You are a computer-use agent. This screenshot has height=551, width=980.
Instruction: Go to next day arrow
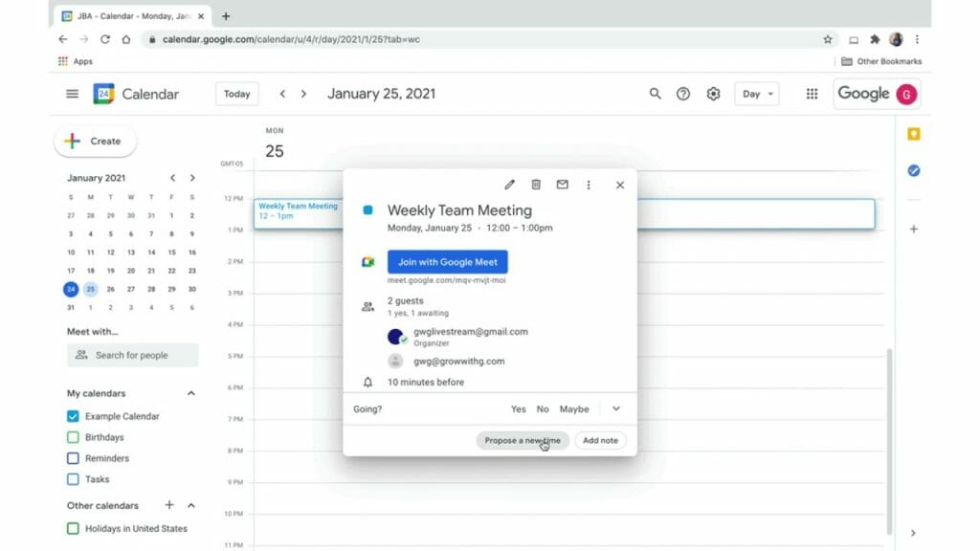(x=303, y=94)
